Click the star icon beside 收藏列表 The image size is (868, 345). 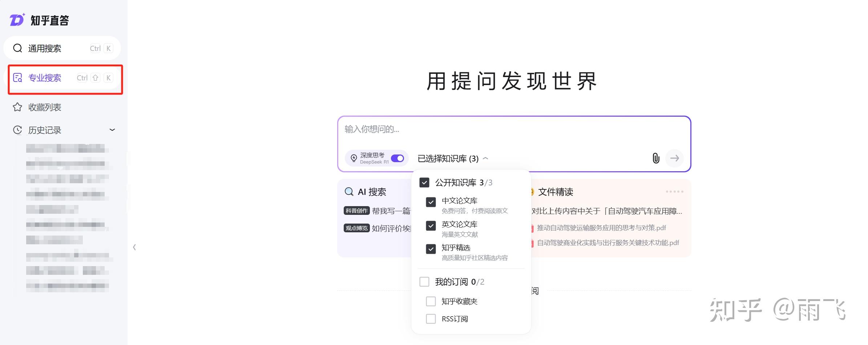point(17,107)
